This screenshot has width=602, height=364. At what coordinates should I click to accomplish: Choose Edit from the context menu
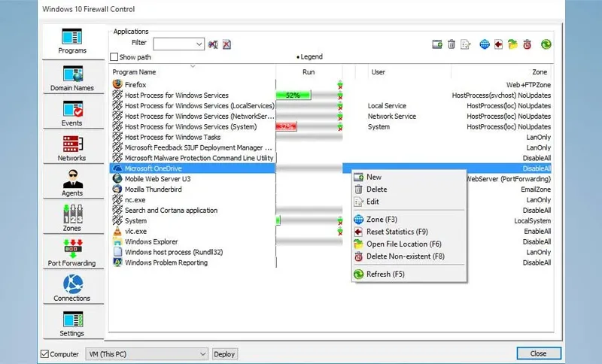pyautogui.click(x=409, y=202)
